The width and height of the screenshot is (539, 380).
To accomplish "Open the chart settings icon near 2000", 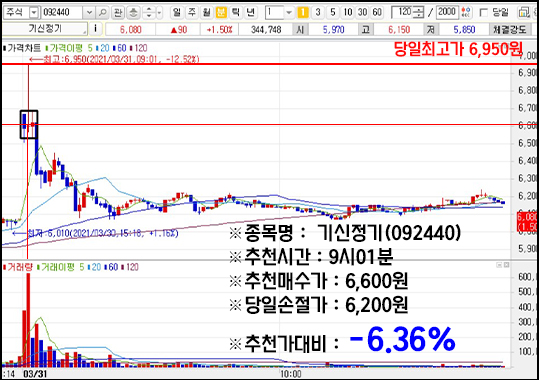I will 466,13.
